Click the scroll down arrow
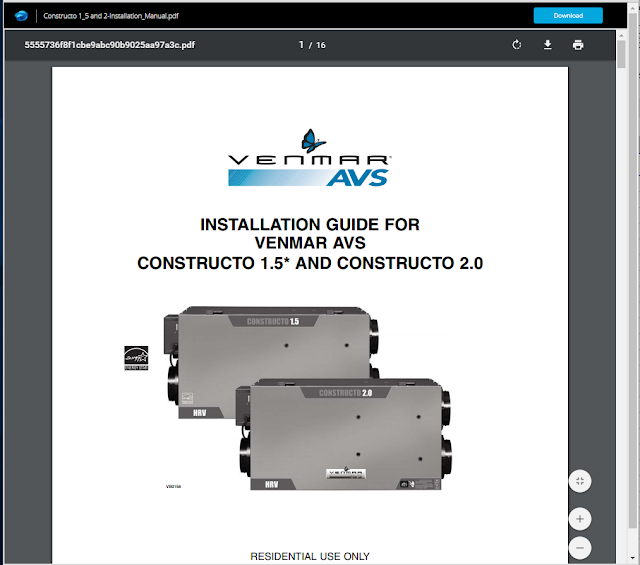 (633, 558)
